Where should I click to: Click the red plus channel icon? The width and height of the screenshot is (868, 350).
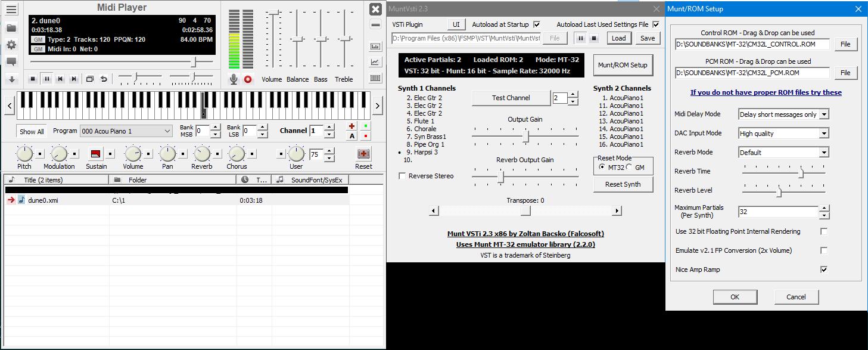pyautogui.click(x=351, y=126)
